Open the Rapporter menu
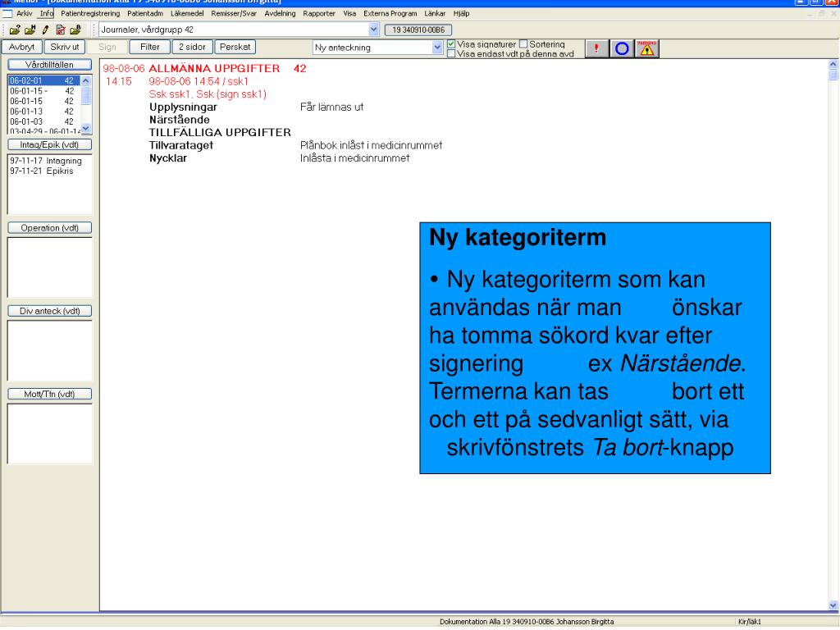This screenshot has width=840, height=630. (x=319, y=13)
